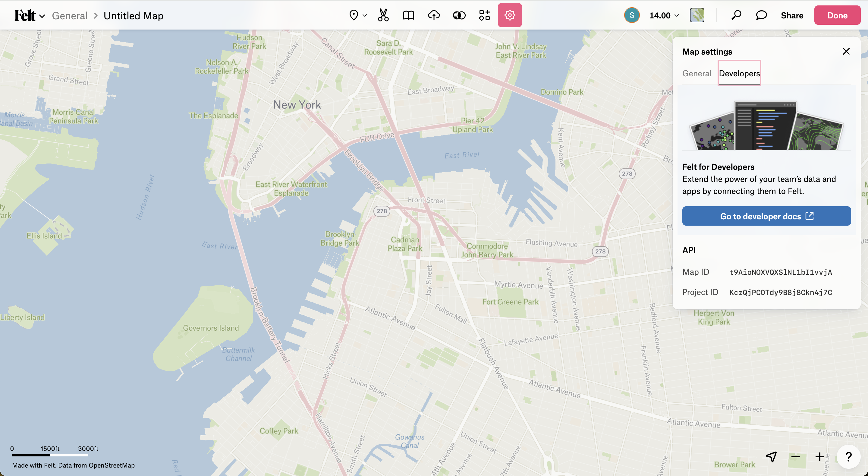This screenshot has height=476, width=868.
Task: Click the developer illustration image
Action: [x=766, y=125]
